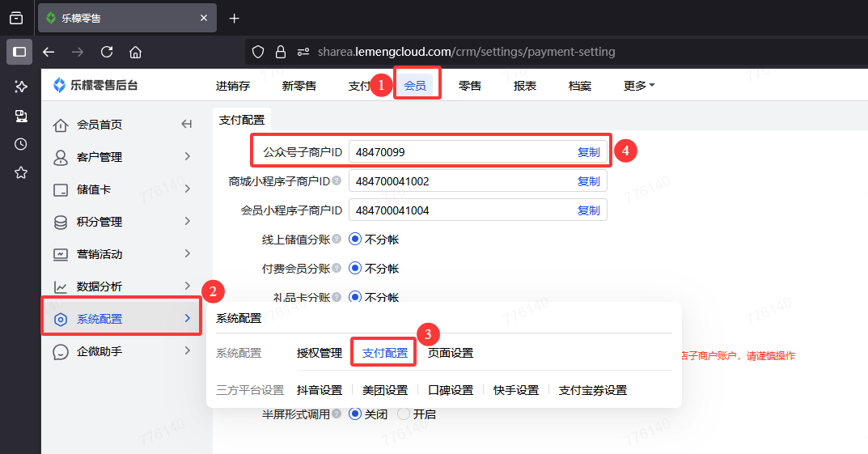Open the 会员首页 house icon

coord(61,125)
